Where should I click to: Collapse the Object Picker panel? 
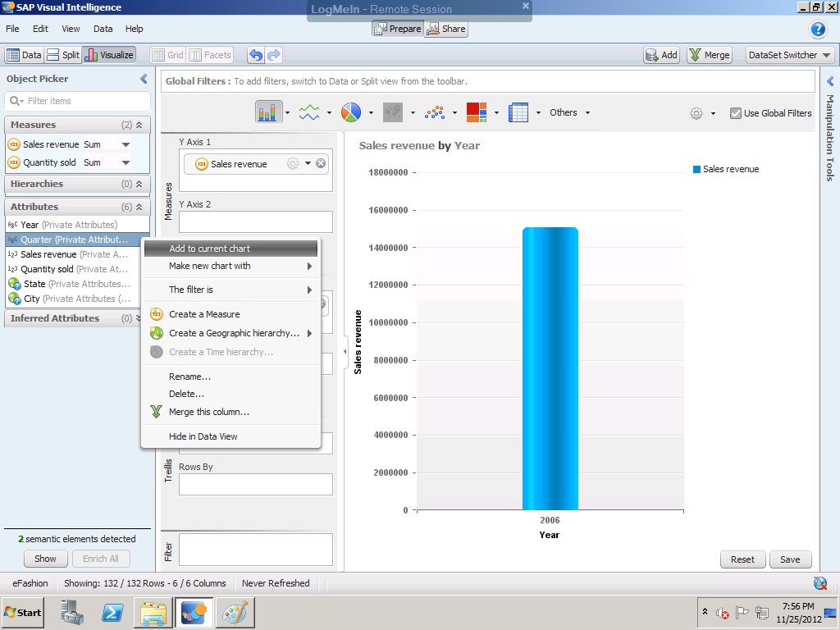[x=144, y=79]
